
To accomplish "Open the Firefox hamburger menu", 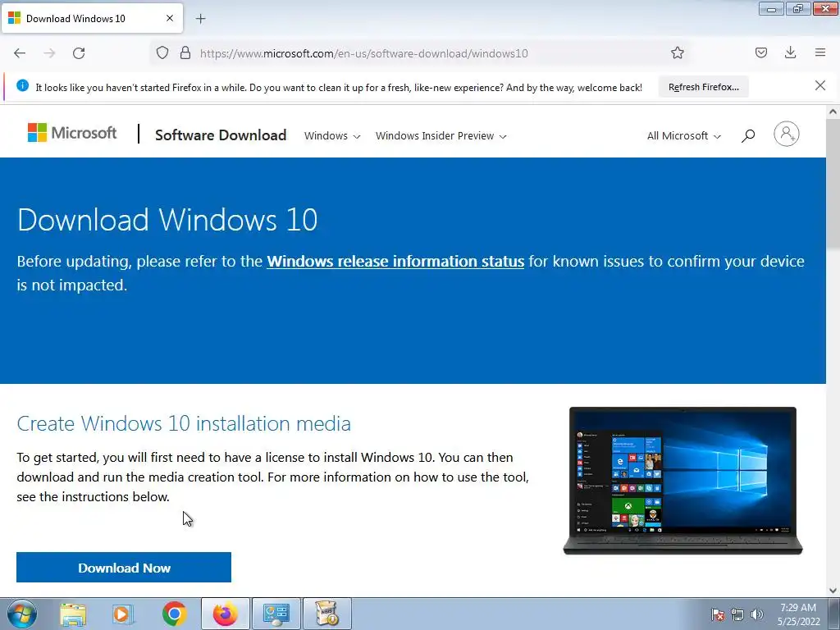I will pyautogui.click(x=820, y=52).
